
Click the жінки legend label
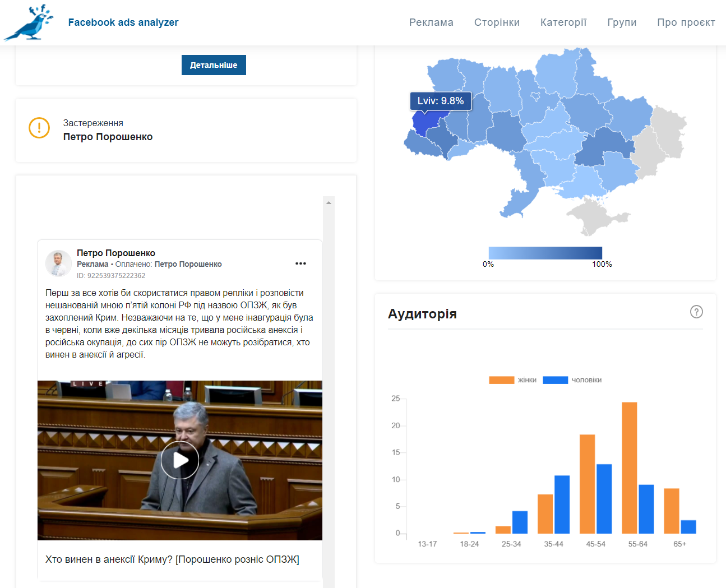pyautogui.click(x=527, y=380)
